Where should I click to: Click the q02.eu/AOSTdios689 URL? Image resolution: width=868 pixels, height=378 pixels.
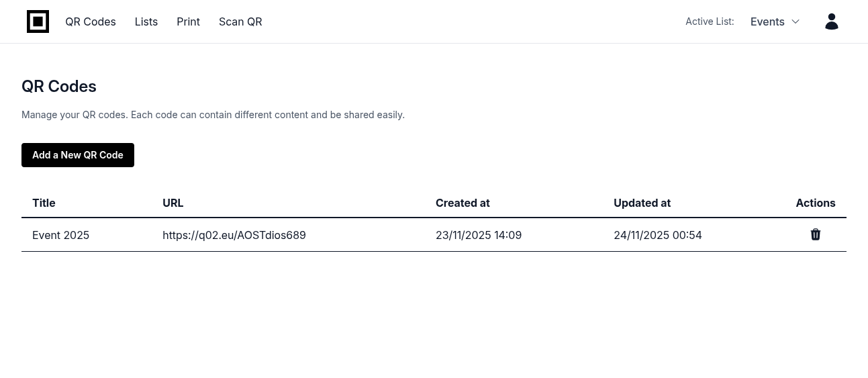click(234, 235)
